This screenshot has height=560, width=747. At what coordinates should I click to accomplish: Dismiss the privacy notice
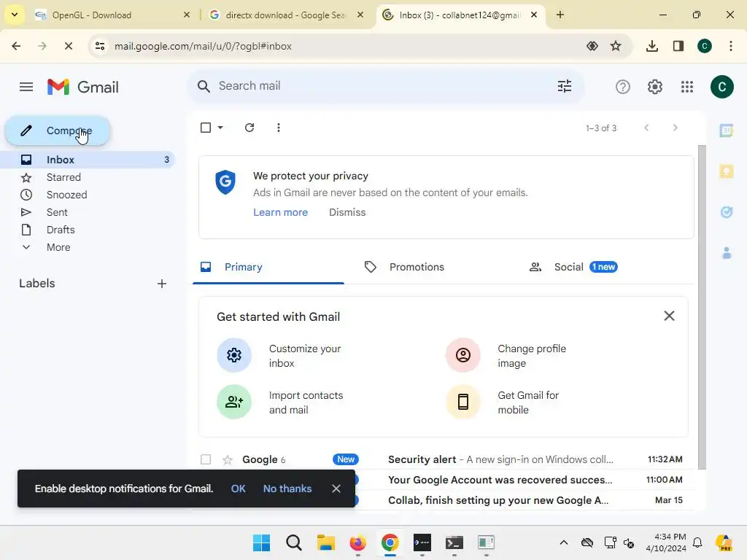click(347, 212)
